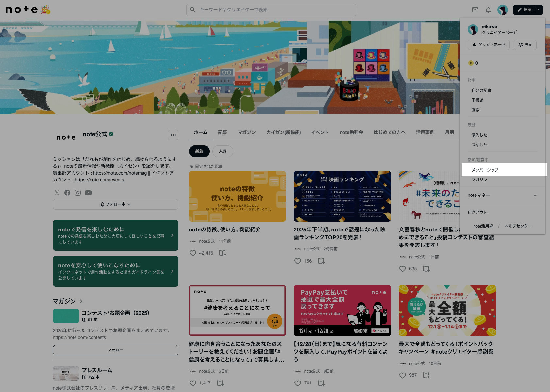Switch to the 活用事例 tab

(x=425, y=132)
